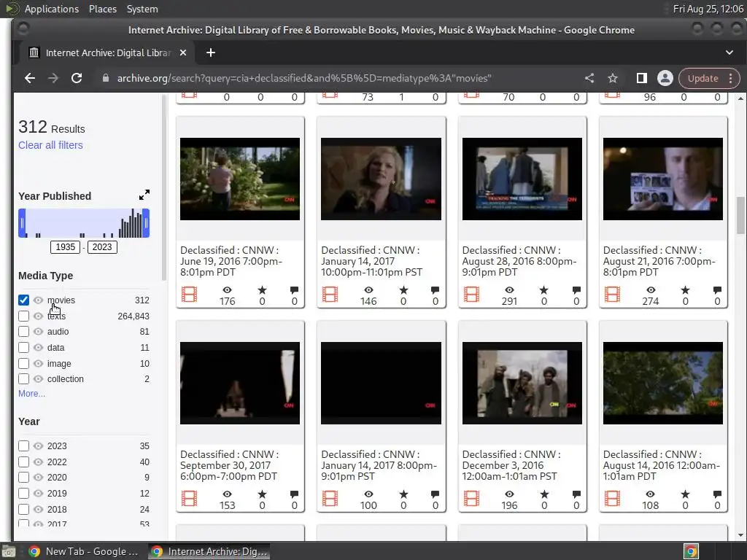This screenshot has width=747, height=560.
Task: Open Declassified August 21, 2016 title link
Action: [659, 261]
